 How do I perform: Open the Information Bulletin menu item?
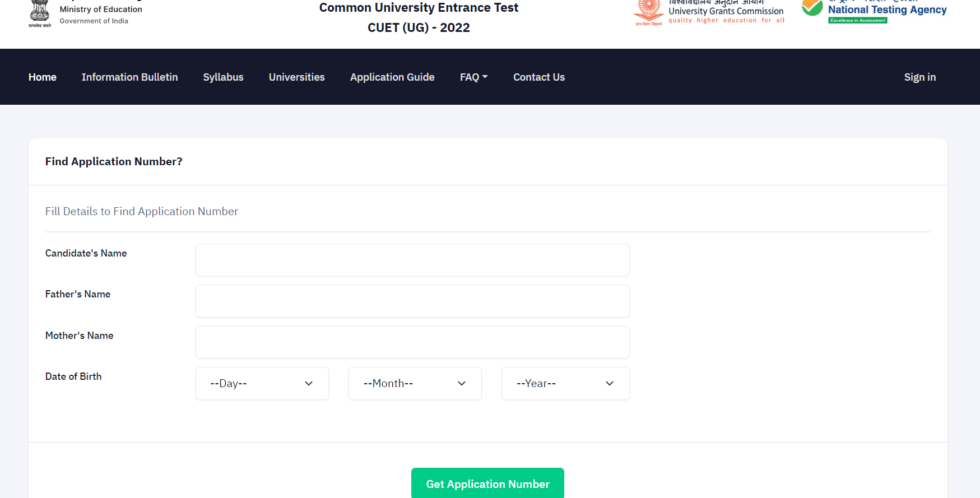(129, 77)
